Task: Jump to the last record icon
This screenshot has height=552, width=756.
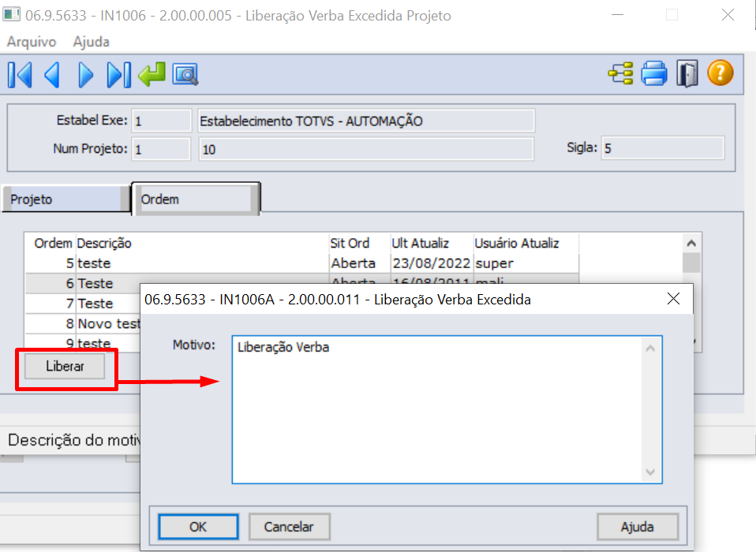Action: tap(118, 75)
